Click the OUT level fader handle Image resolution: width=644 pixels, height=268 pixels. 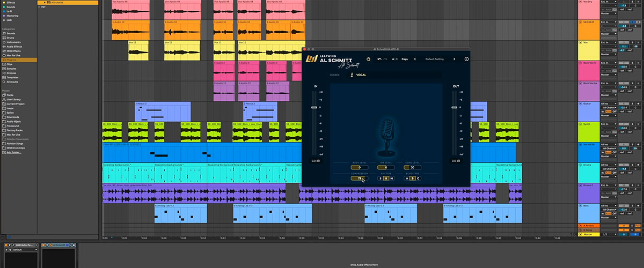[454, 107]
